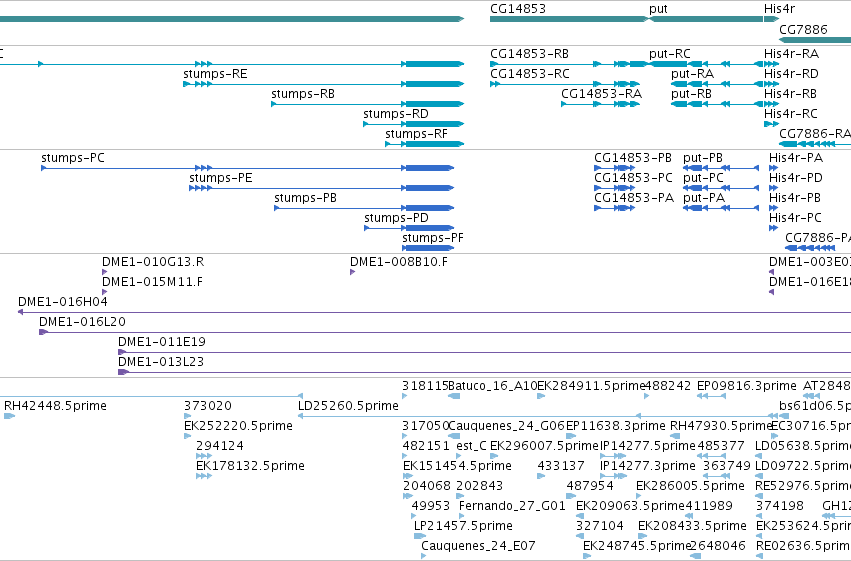Select the His4r-RD transcript label
851x561 pixels.
point(791,74)
